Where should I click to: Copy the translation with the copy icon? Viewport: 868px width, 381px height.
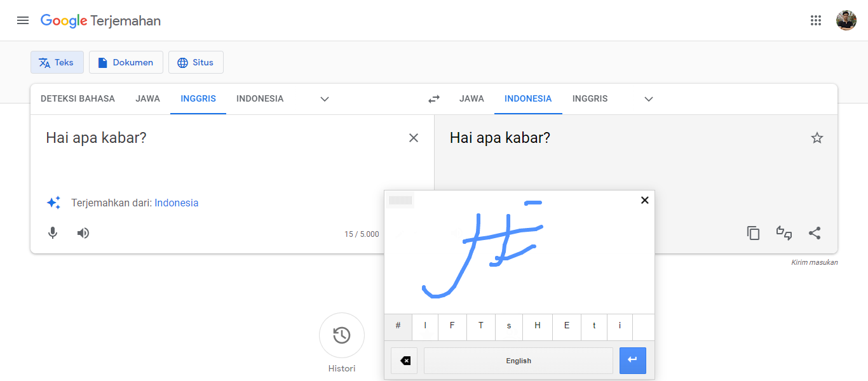click(753, 233)
